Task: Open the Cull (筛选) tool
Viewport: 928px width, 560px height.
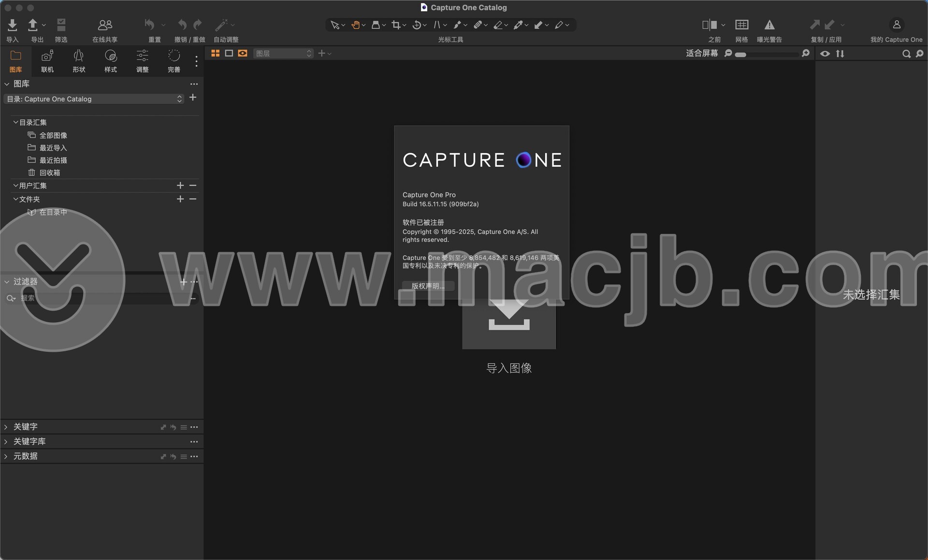Action: pyautogui.click(x=61, y=25)
